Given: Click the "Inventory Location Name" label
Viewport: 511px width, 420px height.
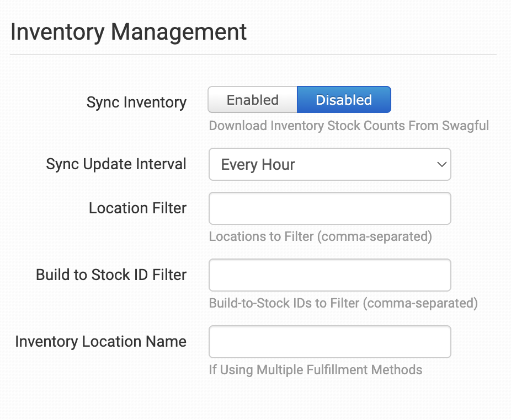Looking at the screenshot, I should coord(100,342).
